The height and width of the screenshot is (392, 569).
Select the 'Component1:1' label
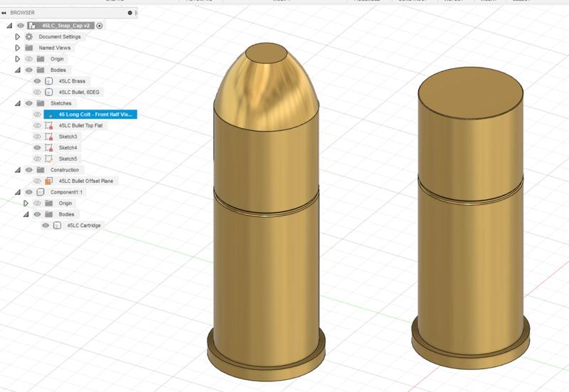pos(66,192)
